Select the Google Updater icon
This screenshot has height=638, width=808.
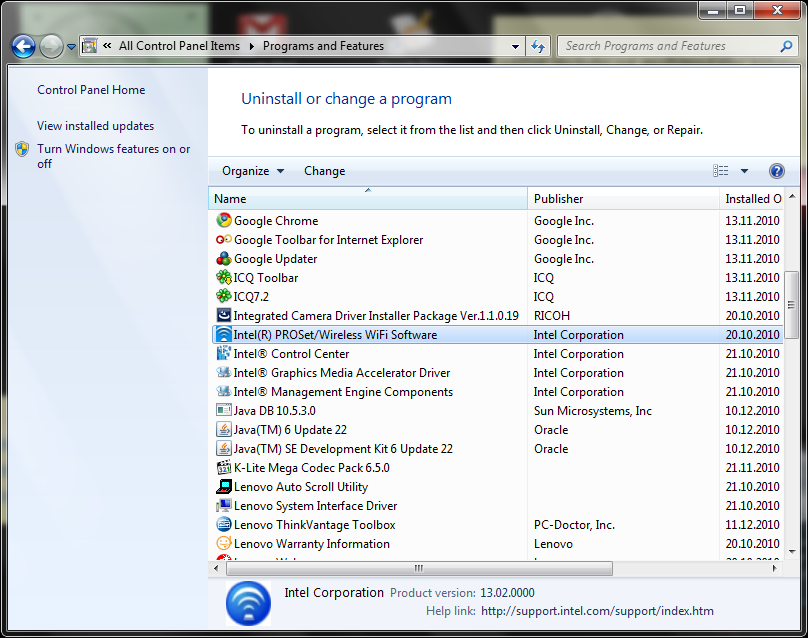click(224, 259)
